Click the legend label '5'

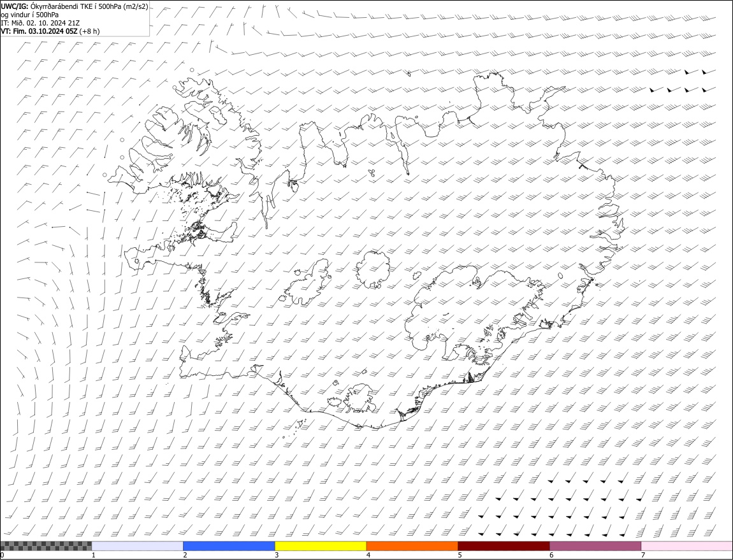click(x=460, y=556)
